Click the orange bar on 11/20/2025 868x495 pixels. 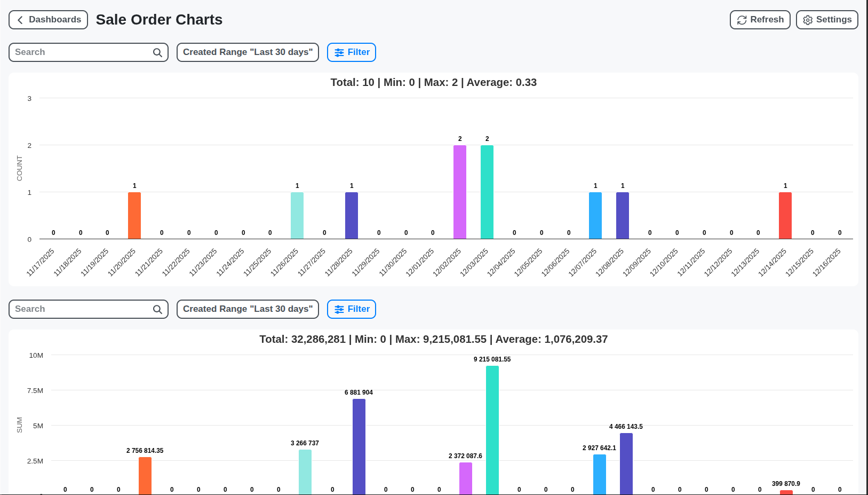[x=134, y=214]
